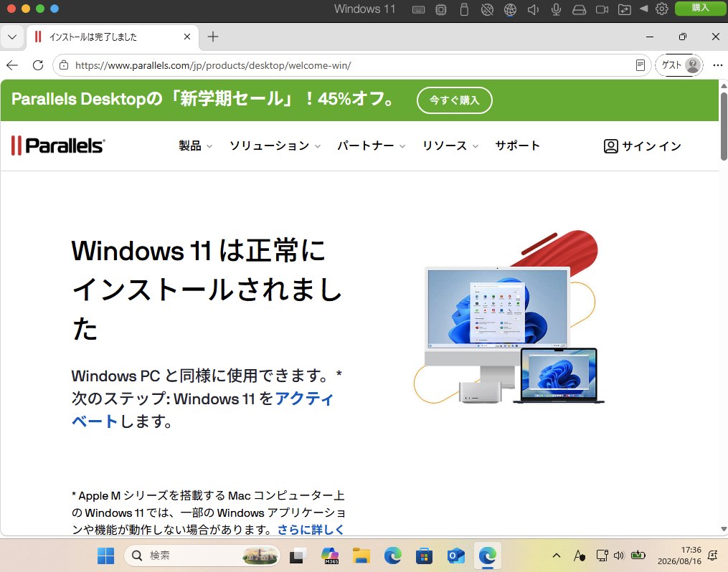Open Parallels VM settings gear
Viewport: 728px width, 572px height.
[x=661, y=9]
